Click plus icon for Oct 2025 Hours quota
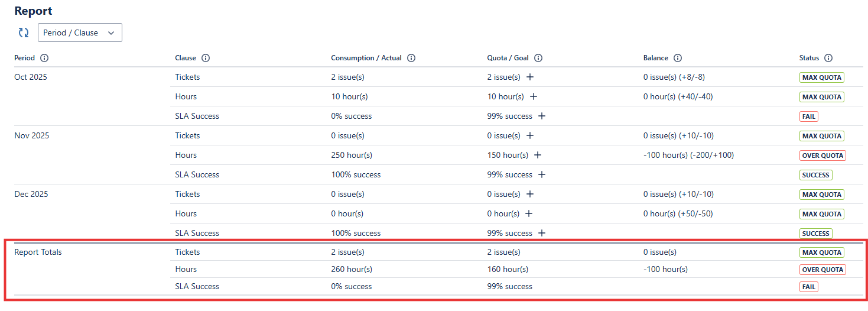This screenshot has height=311, width=868. point(534,96)
